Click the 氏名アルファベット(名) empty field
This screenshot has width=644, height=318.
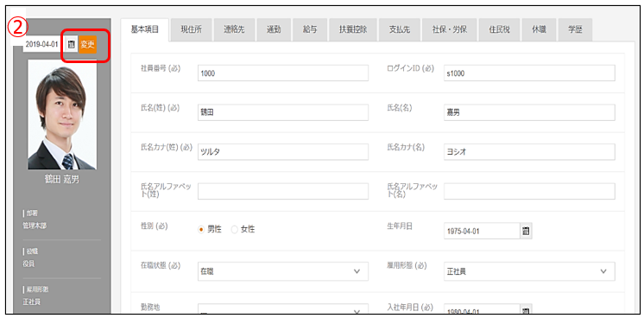coord(529,191)
